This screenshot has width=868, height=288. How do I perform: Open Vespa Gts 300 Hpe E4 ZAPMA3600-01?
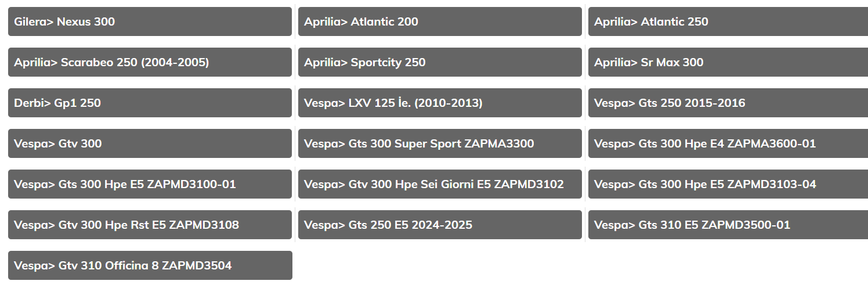pos(728,143)
